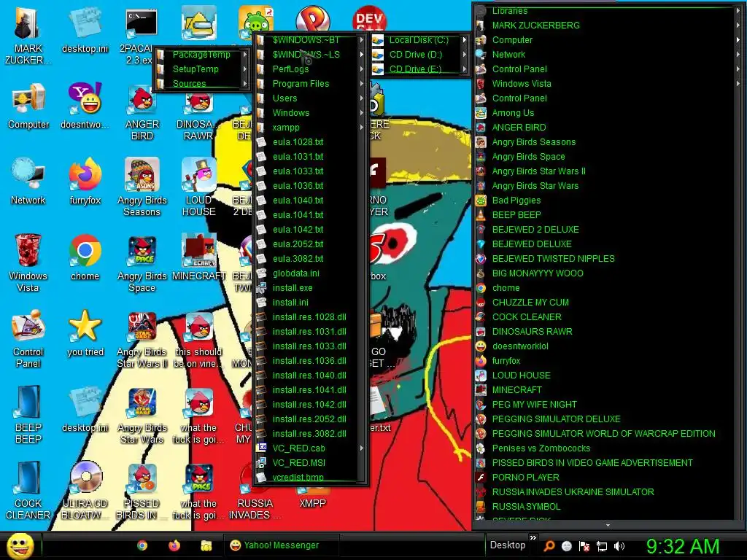Open the 2PACAI 2.3 console desktop icon
The image size is (747, 560).
pyautogui.click(x=142, y=35)
